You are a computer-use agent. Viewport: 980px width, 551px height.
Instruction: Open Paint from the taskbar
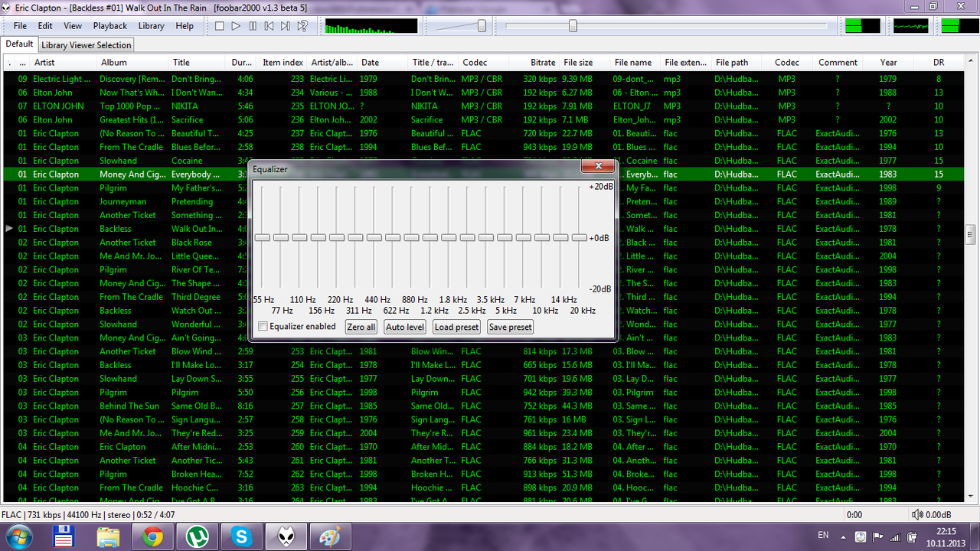330,537
